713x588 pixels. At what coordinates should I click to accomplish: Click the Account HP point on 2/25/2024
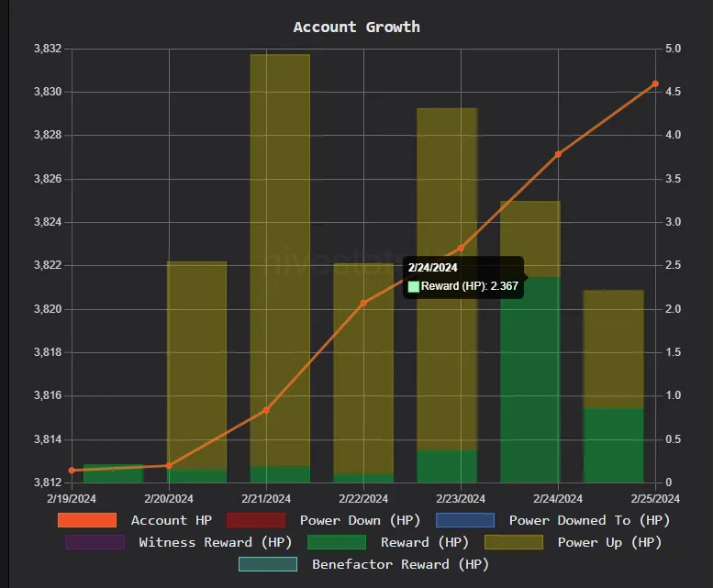(x=655, y=83)
